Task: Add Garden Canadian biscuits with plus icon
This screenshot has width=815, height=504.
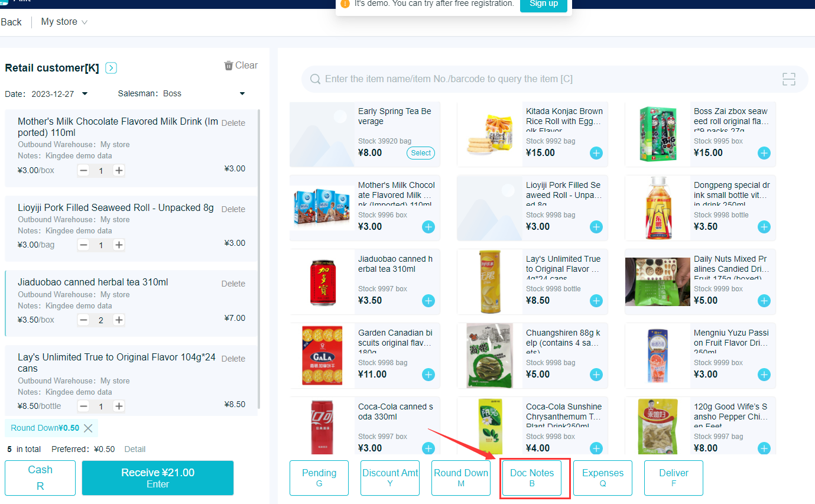Action: point(428,375)
